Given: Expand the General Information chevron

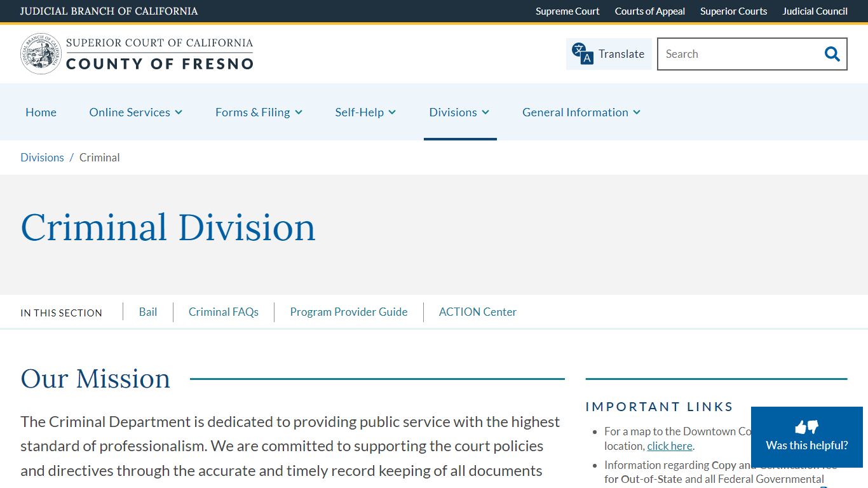Looking at the screenshot, I should click(x=637, y=112).
